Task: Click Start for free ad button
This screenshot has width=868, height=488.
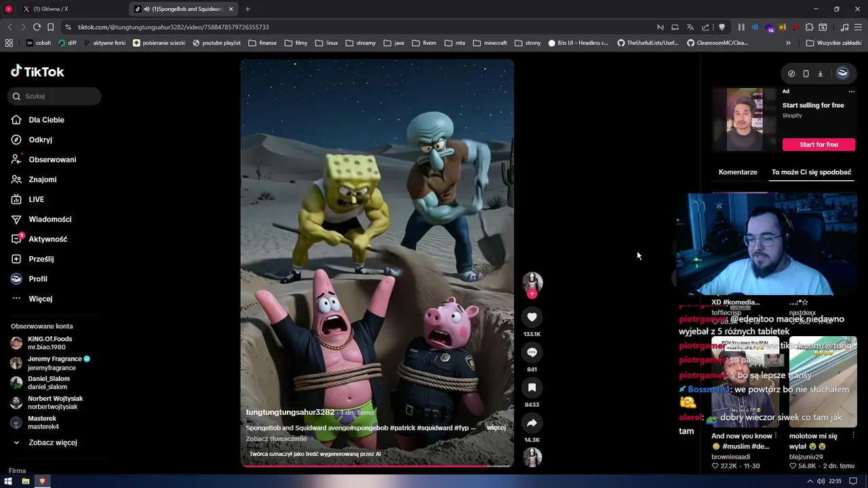Action: coord(818,144)
